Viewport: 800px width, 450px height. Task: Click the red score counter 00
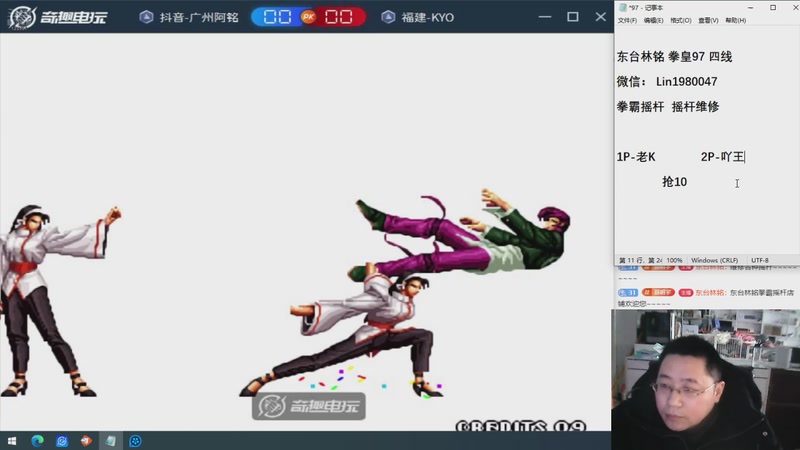(x=338, y=17)
